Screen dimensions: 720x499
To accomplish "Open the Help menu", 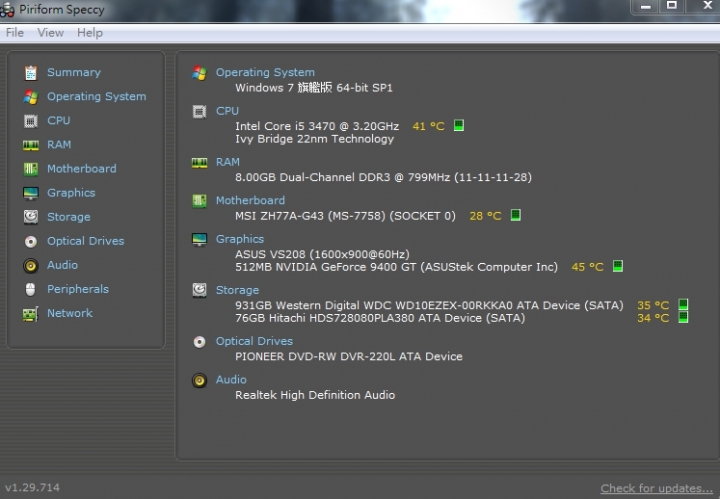I will (90, 33).
